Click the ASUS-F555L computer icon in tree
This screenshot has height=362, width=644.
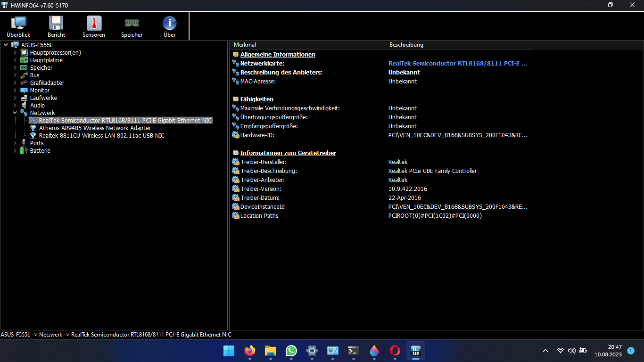tap(15, 45)
